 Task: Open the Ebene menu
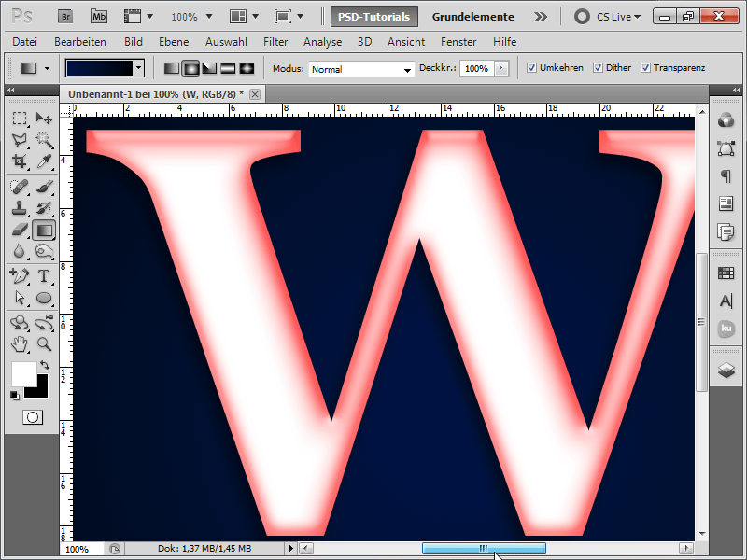(x=174, y=42)
